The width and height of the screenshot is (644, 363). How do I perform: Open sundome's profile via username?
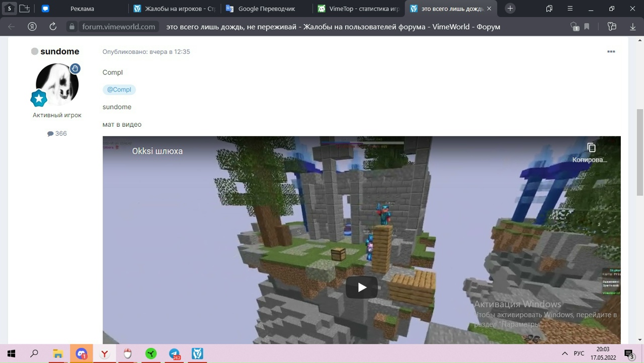click(59, 51)
